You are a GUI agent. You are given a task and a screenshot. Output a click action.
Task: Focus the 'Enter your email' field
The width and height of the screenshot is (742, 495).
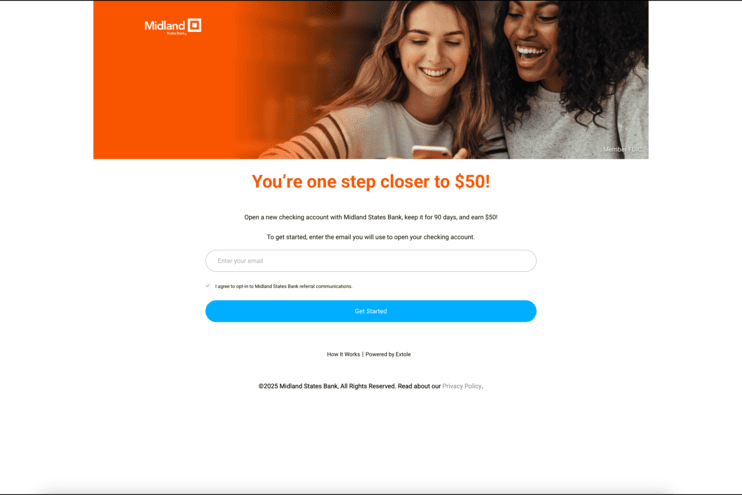tap(371, 261)
